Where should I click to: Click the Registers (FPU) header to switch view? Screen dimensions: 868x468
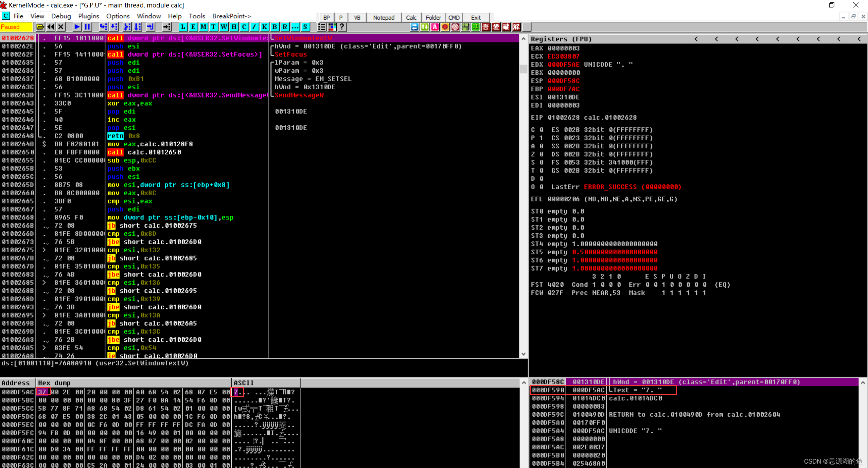pos(561,39)
